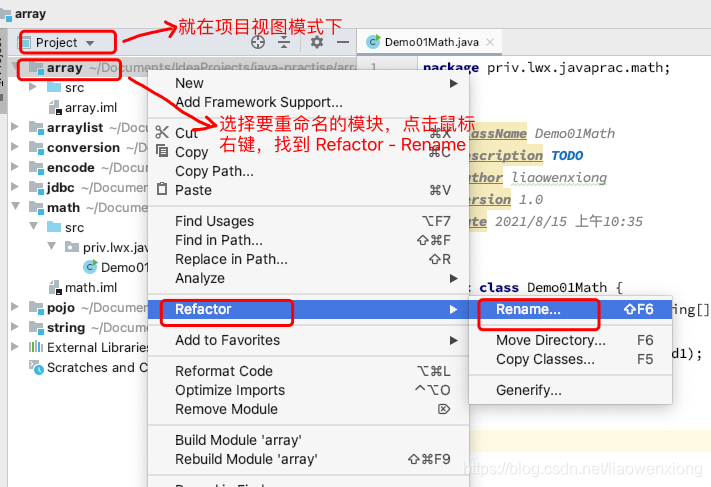Click the Scratches and Consoles clock icon
The width and height of the screenshot is (711, 487).
click(36, 367)
